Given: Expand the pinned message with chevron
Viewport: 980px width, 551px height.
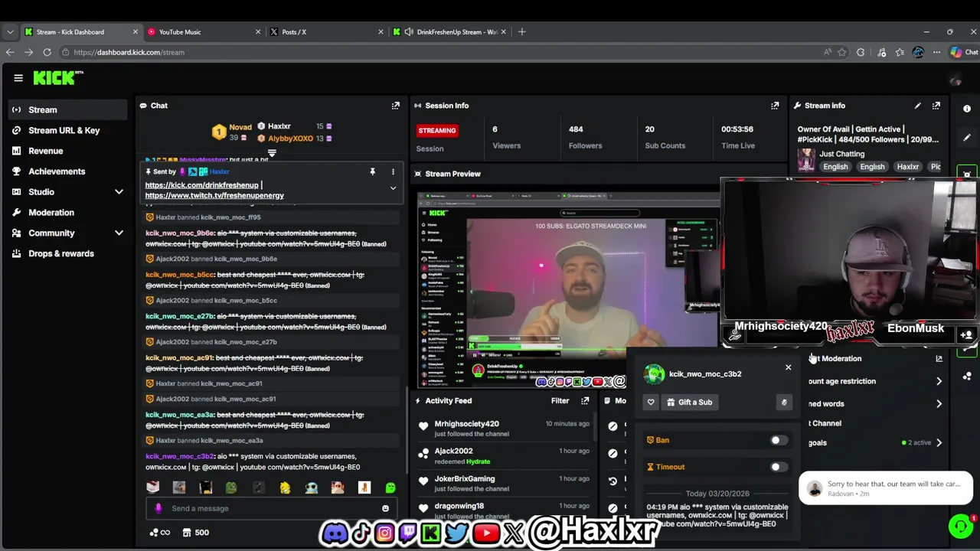Looking at the screenshot, I should tap(393, 188).
